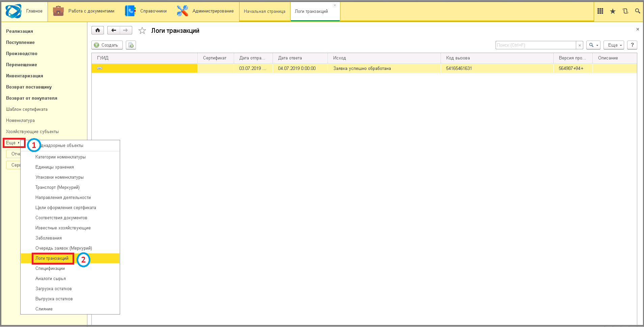Open the functions grid menu icon

coord(600,11)
